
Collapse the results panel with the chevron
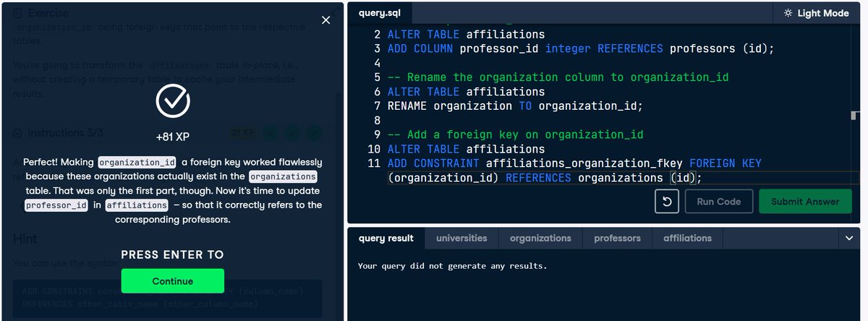click(849, 238)
